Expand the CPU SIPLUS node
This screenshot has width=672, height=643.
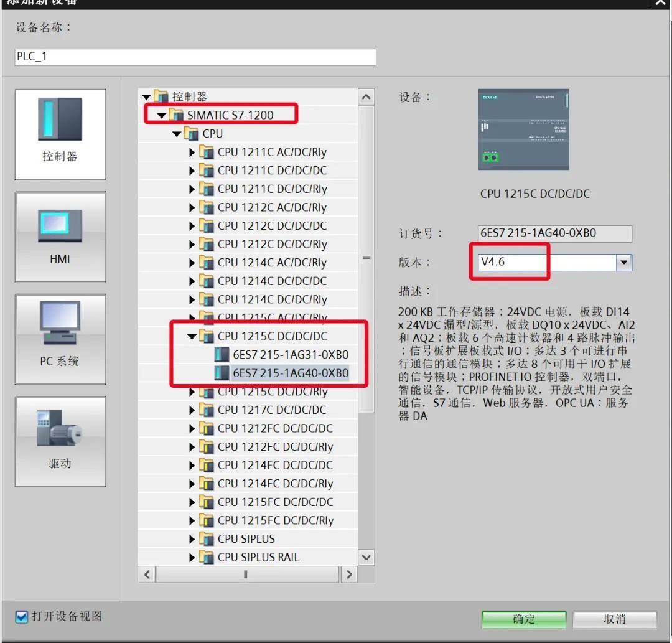(x=192, y=539)
